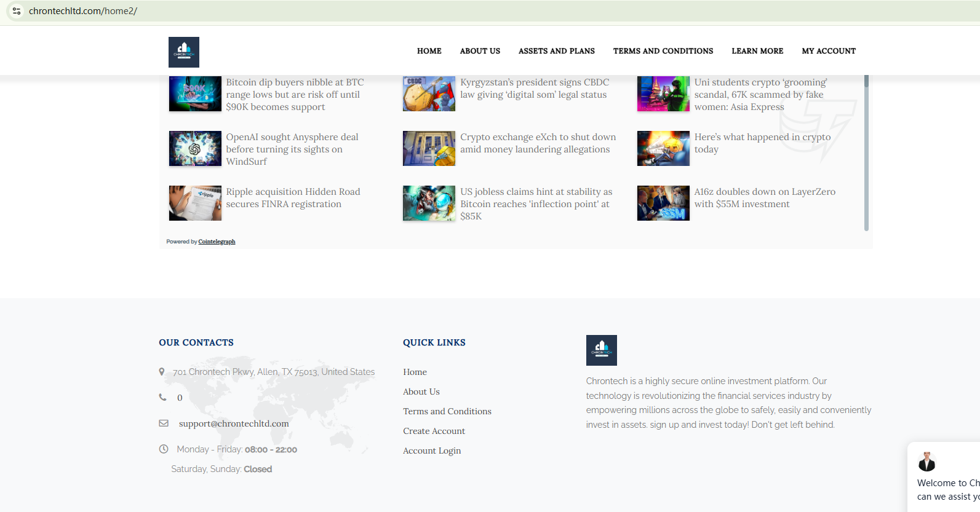Click the Chrontech logo in the header
This screenshot has height=512, width=980.
coord(184,52)
